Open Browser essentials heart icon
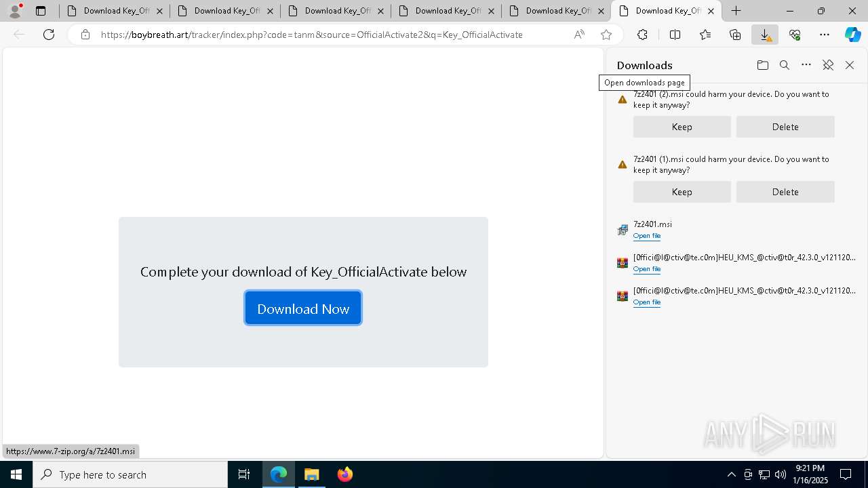The height and width of the screenshot is (488, 868). pyautogui.click(x=795, y=35)
